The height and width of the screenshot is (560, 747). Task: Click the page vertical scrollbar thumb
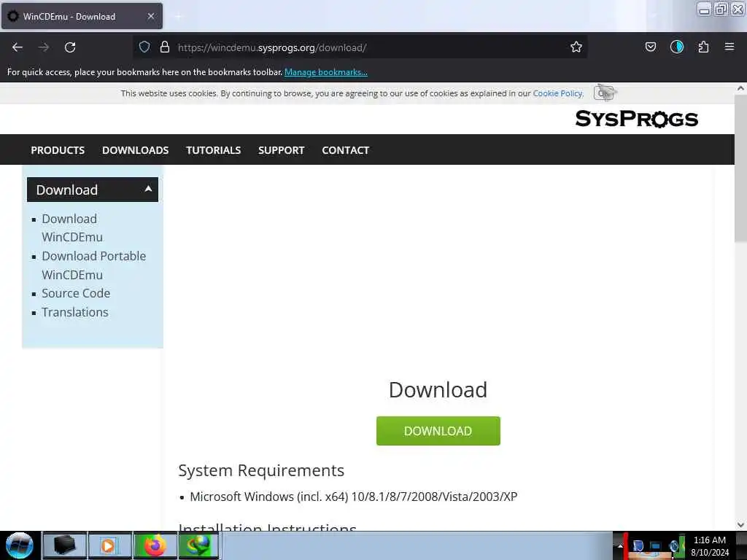pos(740,169)
